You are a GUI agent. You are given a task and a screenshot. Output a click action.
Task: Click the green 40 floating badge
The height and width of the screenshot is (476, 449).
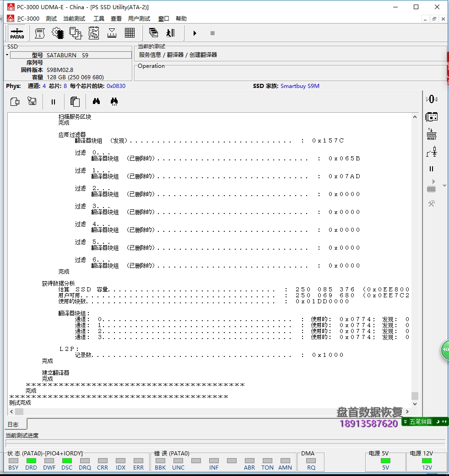tap(445, 350)
